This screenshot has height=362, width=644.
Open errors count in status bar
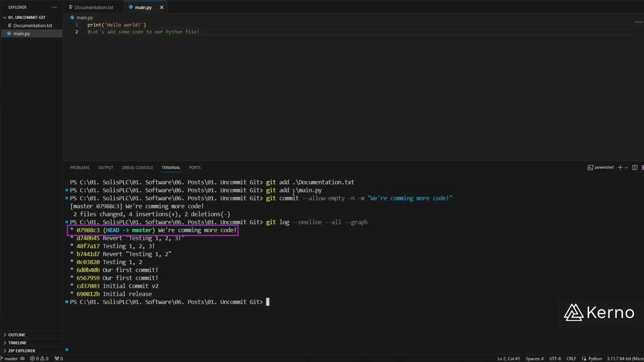pos(34,359)
